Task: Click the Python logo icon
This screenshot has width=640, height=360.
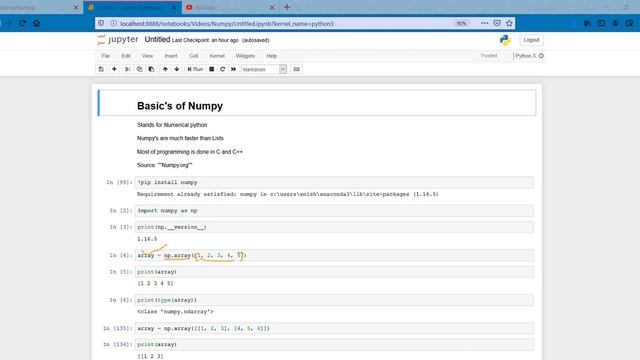Action: (x=505, y=40)
